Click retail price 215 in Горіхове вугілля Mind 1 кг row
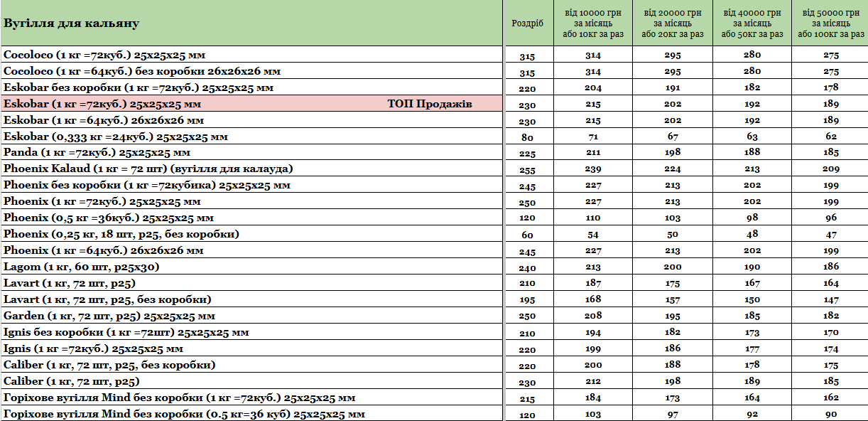This screenshot has height=421, width=868. 527,400
